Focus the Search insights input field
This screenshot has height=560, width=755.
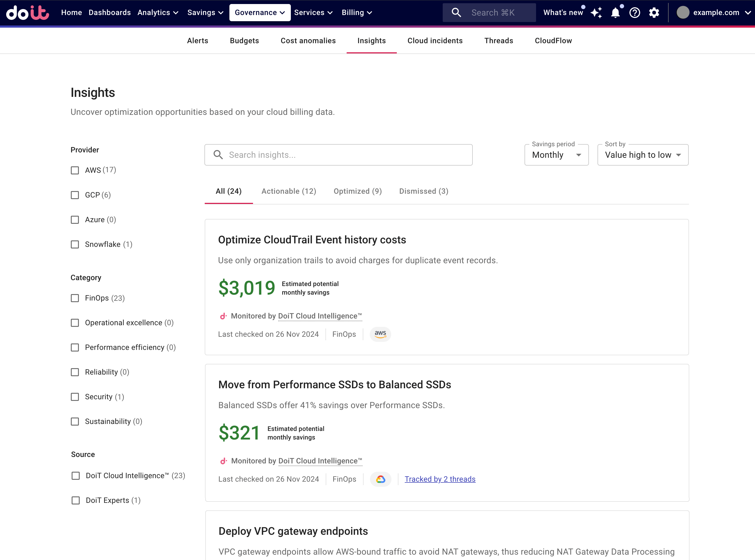(x=338, y=155)
